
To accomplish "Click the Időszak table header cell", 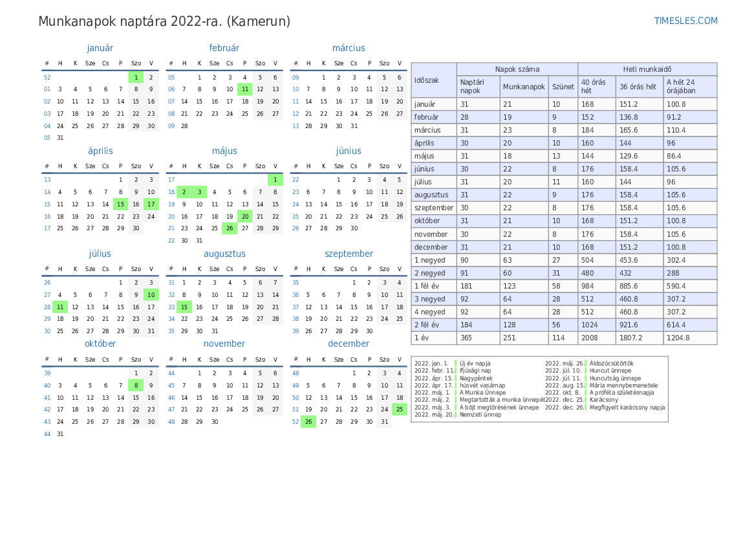I will 433,80.
